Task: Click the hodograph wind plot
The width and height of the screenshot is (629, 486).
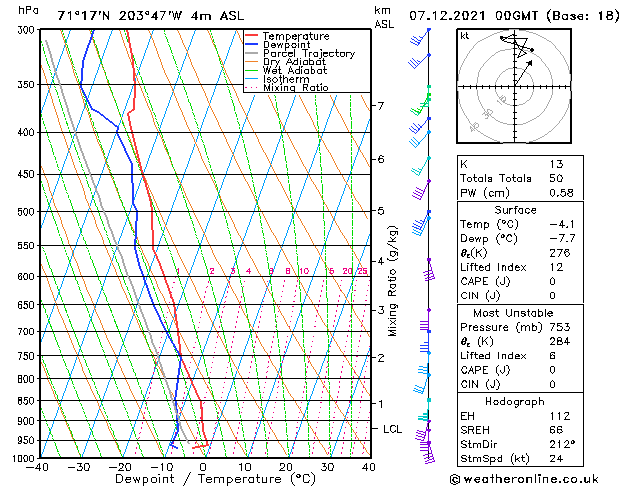Action: point(514,86)
